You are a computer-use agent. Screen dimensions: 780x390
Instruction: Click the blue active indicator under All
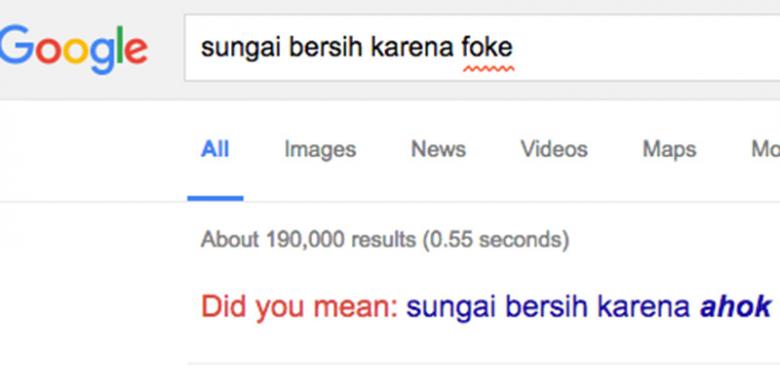point(215,198)
